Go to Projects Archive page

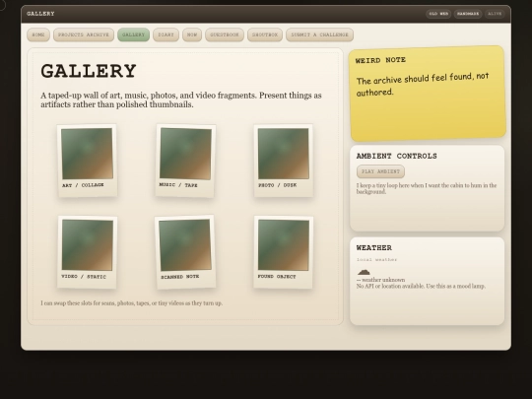[84, 34]
